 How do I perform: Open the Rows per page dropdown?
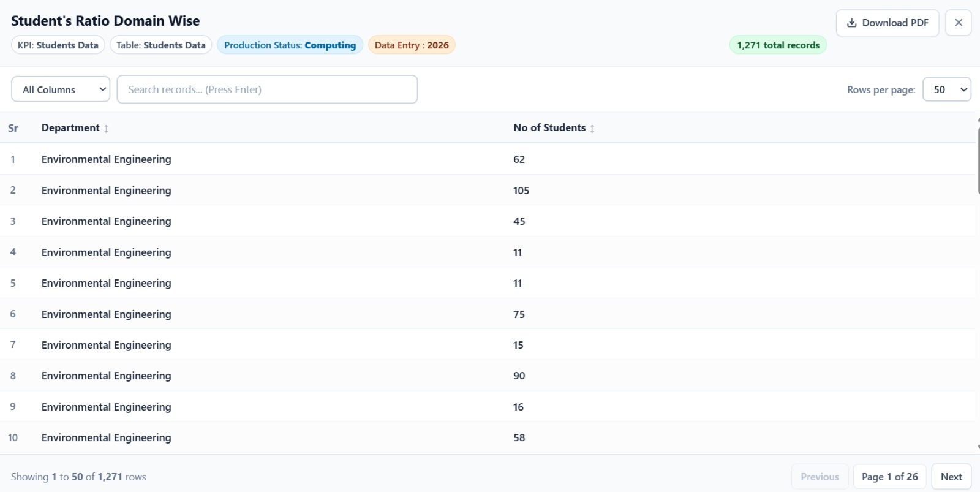(947, 89)
